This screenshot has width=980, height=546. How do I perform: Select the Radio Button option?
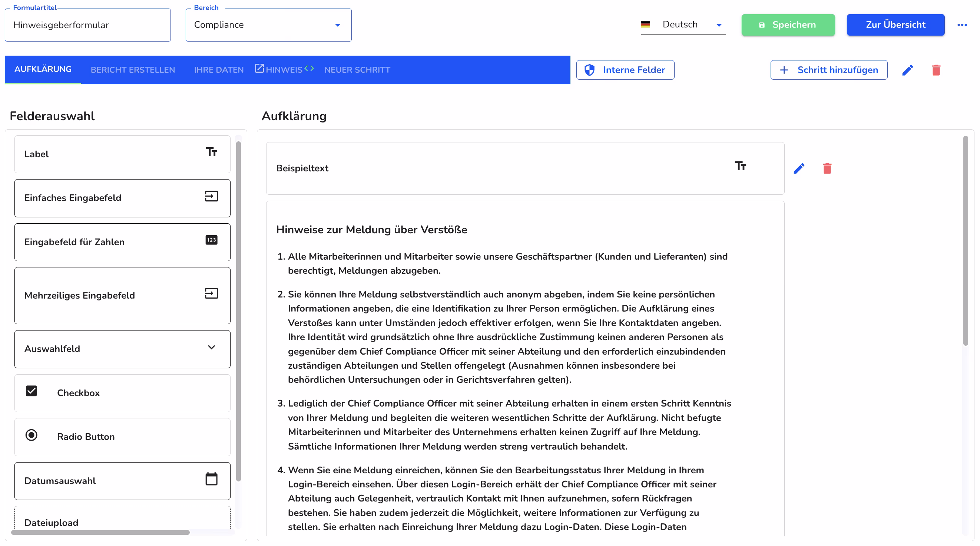31,435
